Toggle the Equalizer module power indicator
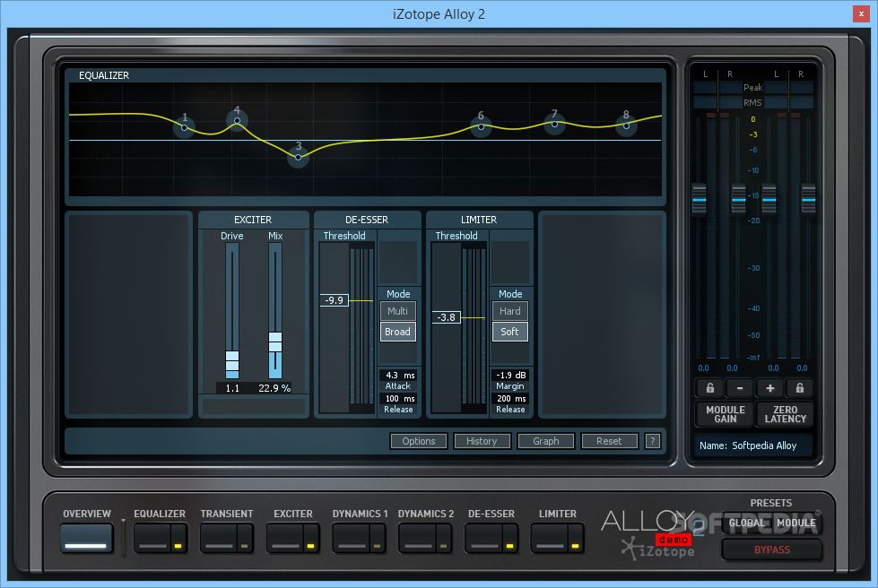 pyautogui.click(x=178, y=539)
